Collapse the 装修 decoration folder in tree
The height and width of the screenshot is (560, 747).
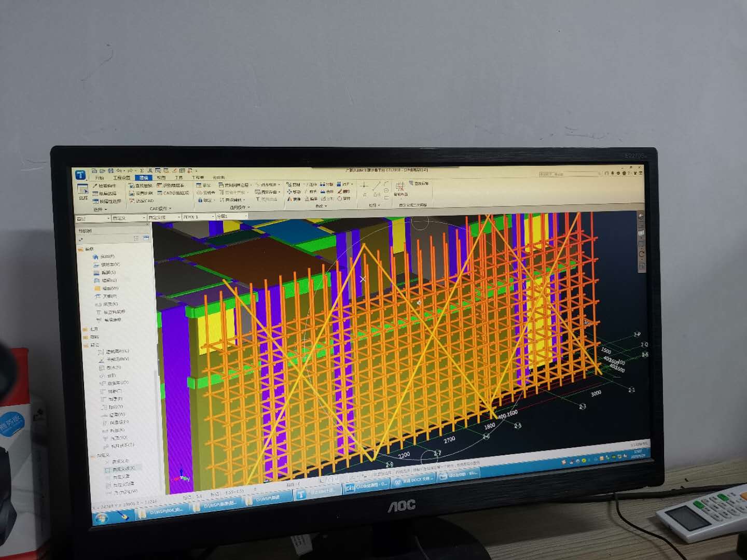point(80,249)
